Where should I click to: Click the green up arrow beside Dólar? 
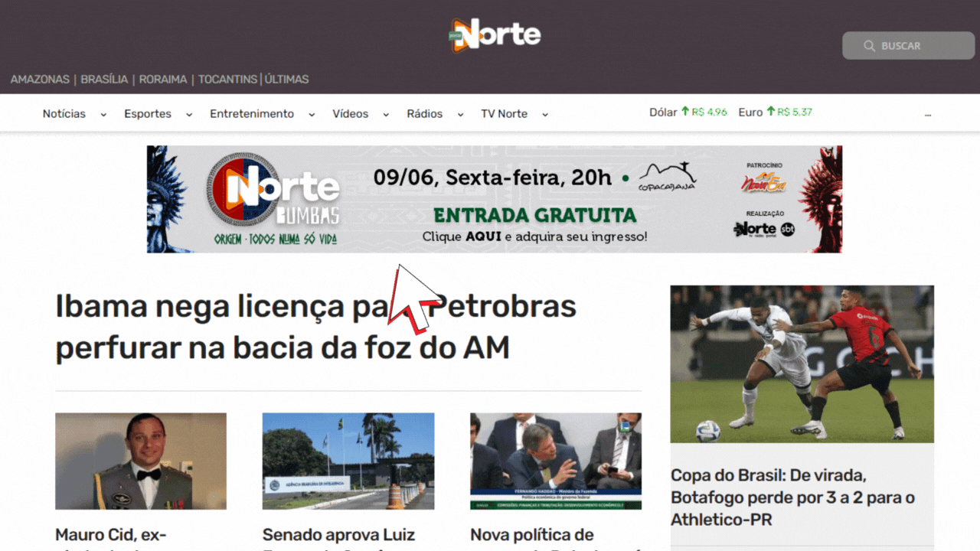coord(685,112)
